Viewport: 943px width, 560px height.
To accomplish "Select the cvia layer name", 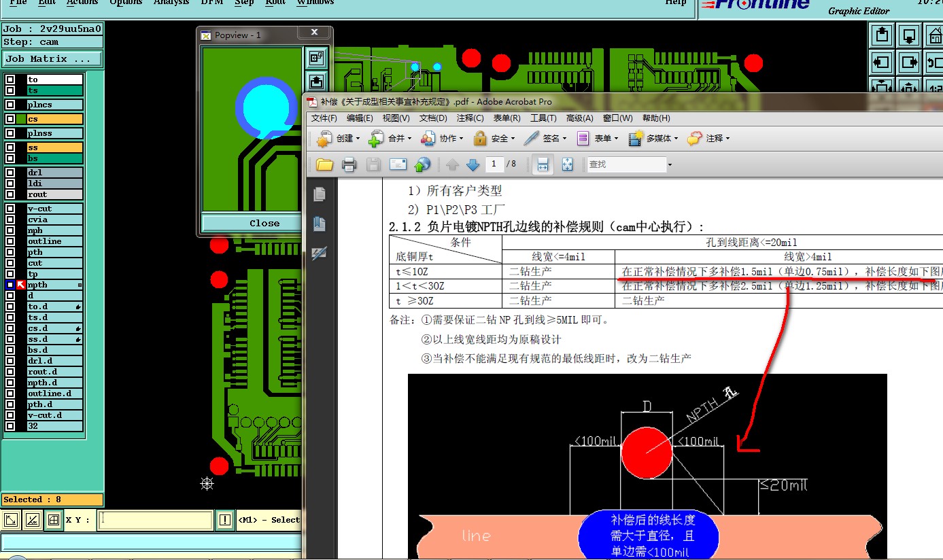I will point(54,220).
